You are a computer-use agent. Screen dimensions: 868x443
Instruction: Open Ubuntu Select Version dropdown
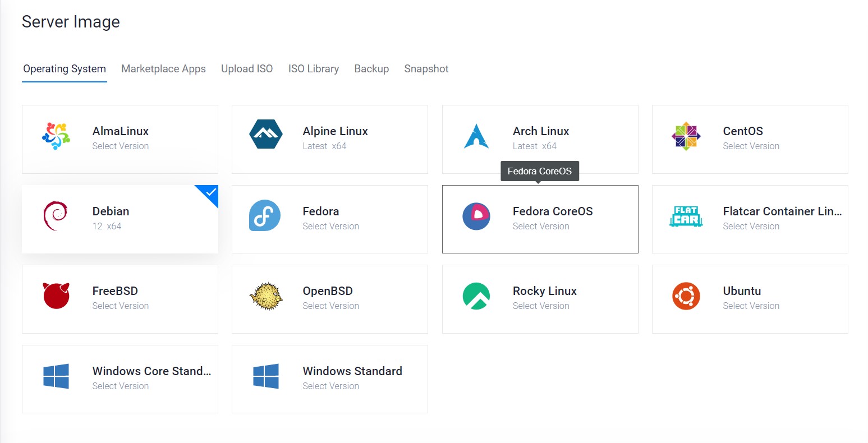[x=751, y=306]
